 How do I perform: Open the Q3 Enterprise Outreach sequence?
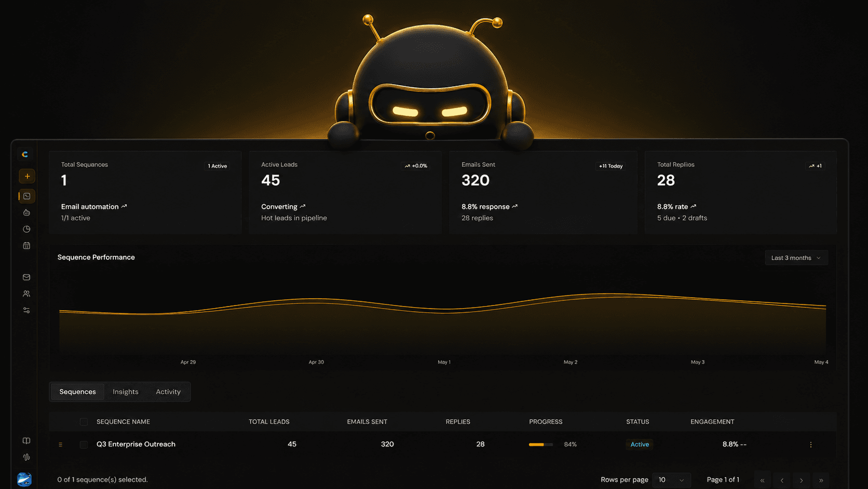tap(136, 444)
